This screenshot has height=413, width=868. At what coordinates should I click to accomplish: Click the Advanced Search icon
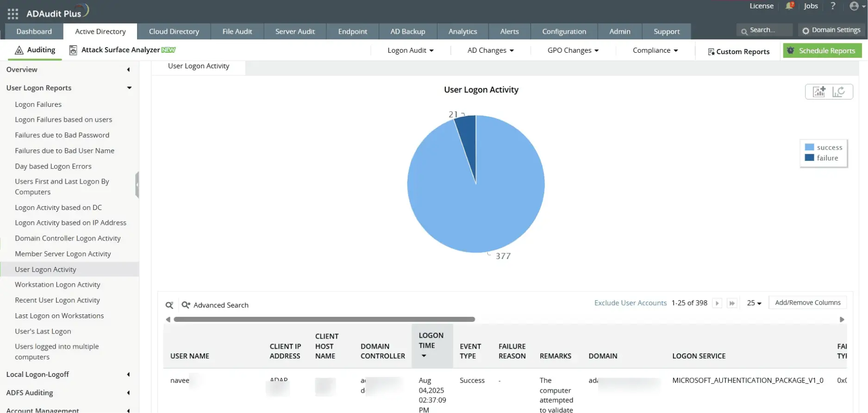[186, 305]
